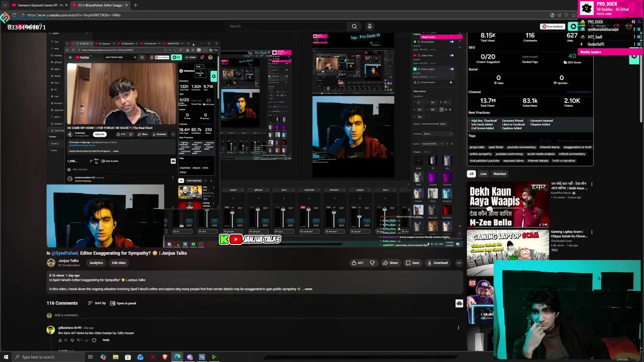Click the 'janjua talks' tag chip
The image size is (644, 362).
click(477, 147)
